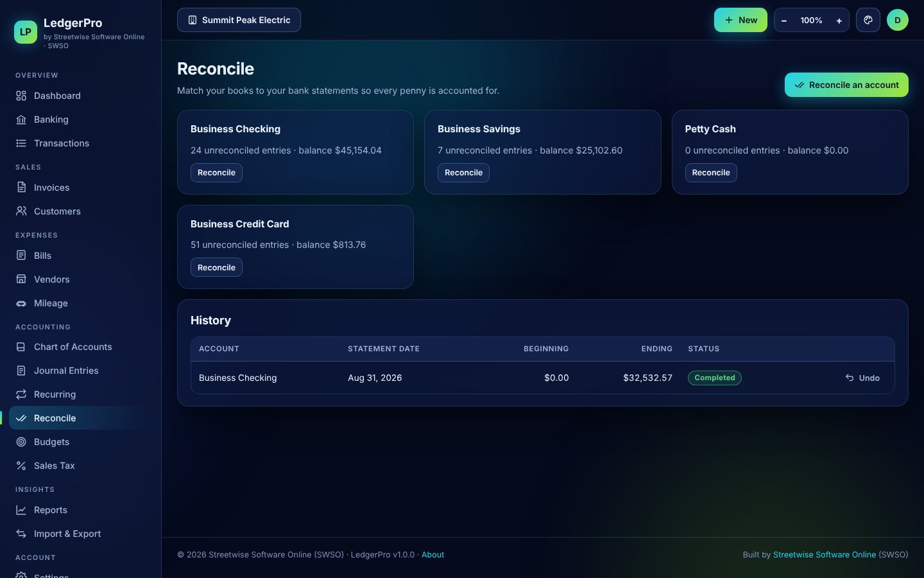The height and width of the screenshot is (578, 924).
Task: Click the Aug 31, 2026 statement date
Action: [x=375, y=378]
